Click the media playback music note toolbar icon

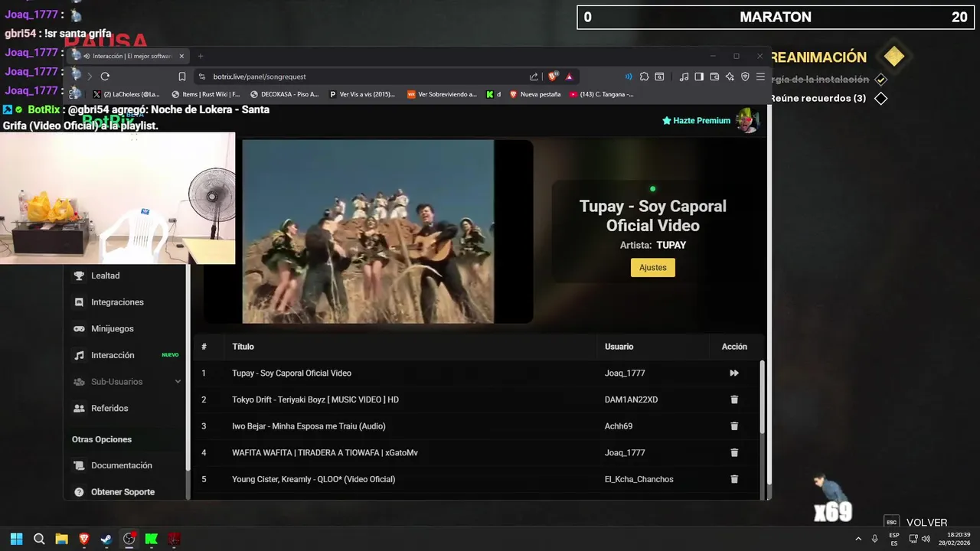[x=684, y=77]
